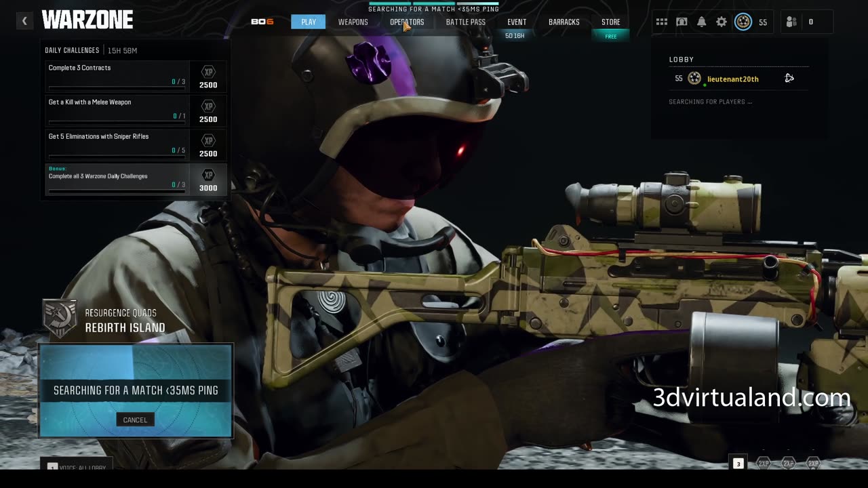Click the XP icon for Sniper Rifles challenge
The height and width of the screenshot is (488, 868).
[208, 140]
